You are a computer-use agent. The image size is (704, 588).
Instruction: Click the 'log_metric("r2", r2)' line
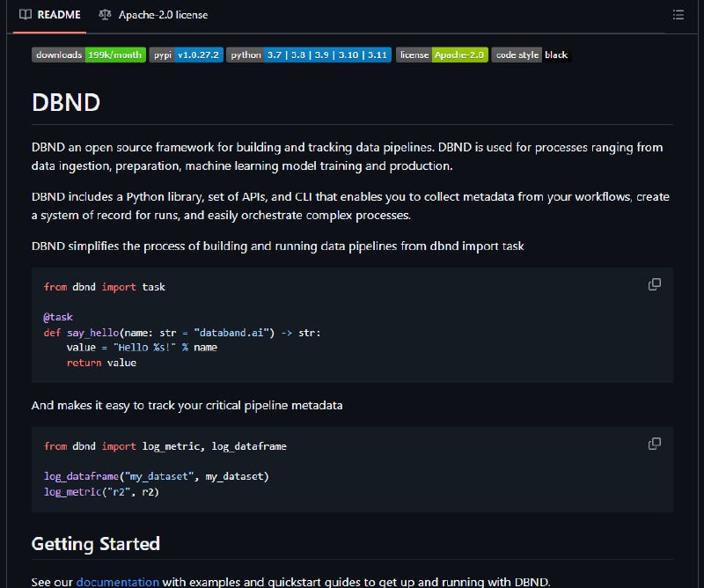101,492
